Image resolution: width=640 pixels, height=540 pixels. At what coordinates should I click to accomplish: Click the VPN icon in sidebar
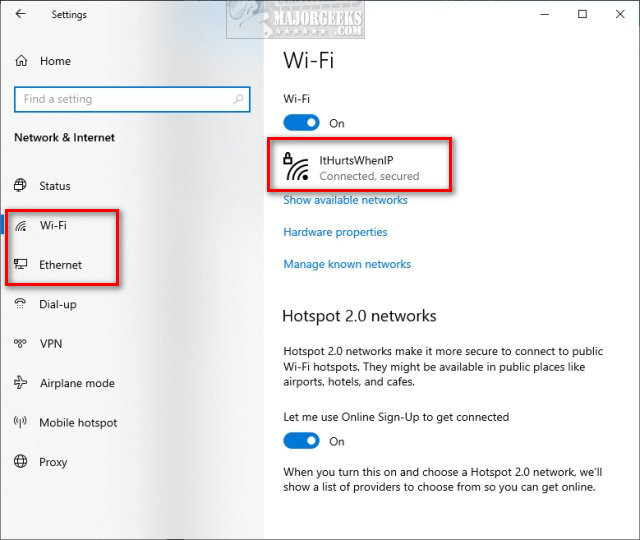pyautogui.click(x=20, y=343)
